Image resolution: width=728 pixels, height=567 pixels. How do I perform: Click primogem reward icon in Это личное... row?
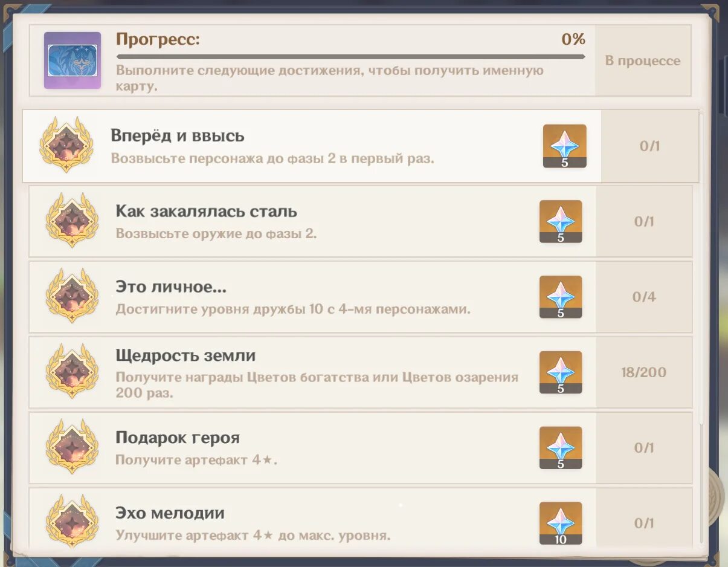click(x=561, y=297)
